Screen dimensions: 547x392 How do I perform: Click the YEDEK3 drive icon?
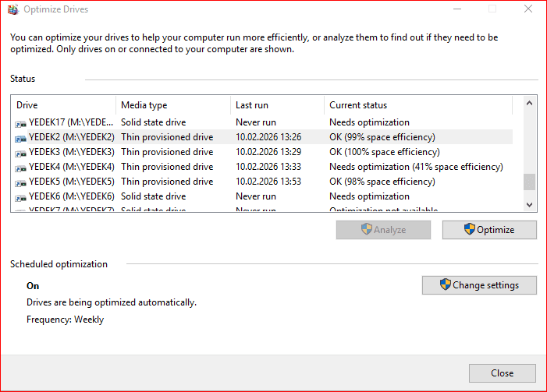pos(20,152)
